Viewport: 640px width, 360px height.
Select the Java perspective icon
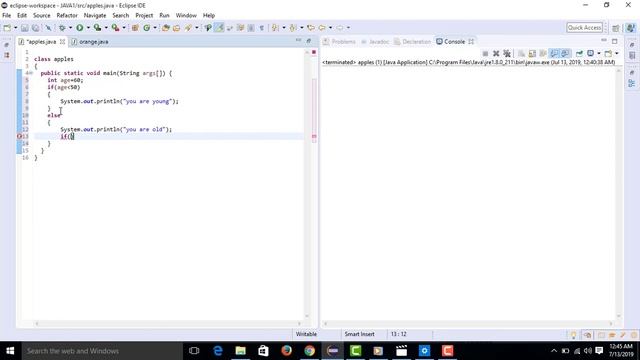[x=631, y=28]
